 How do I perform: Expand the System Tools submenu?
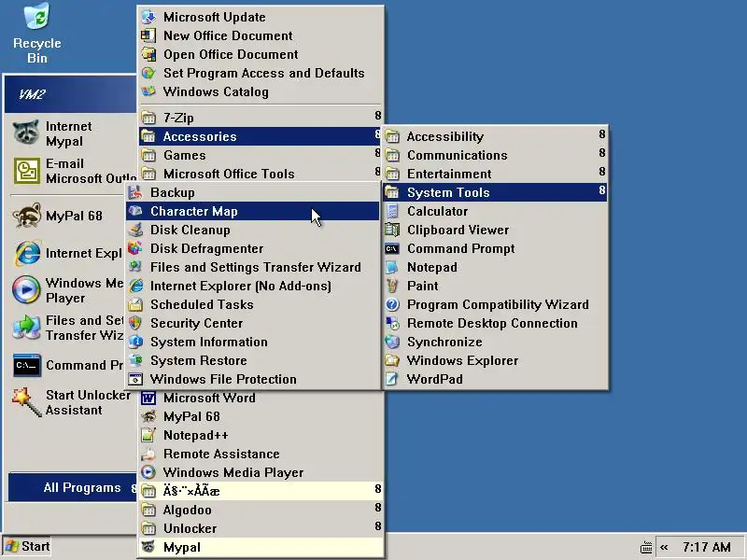495,192
